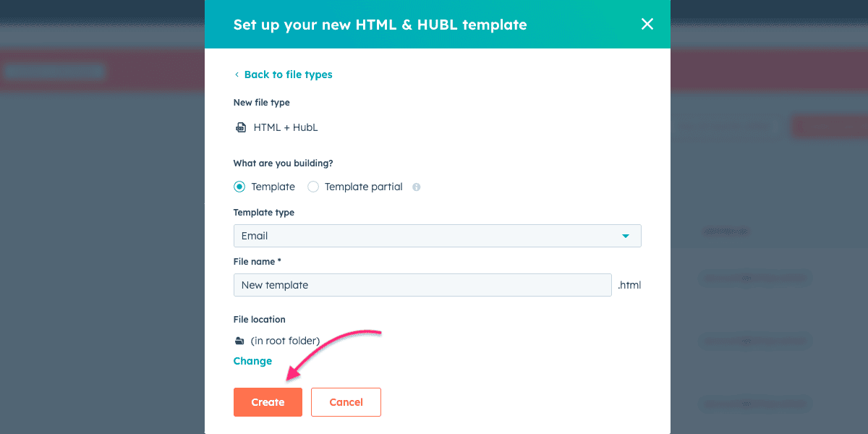
Task: Open the Template type dropdown showing Email
Action: [x=437, y=236]
